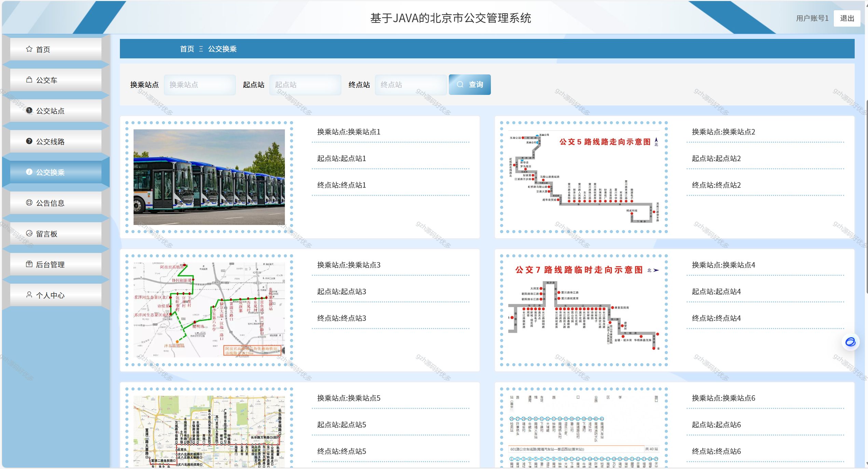Open the 601路 route diagram thumbnail

coord(584,431)
